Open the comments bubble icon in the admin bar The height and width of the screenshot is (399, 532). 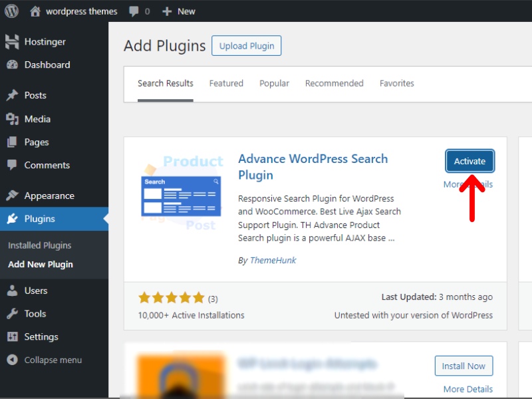[x=134, y=11]
